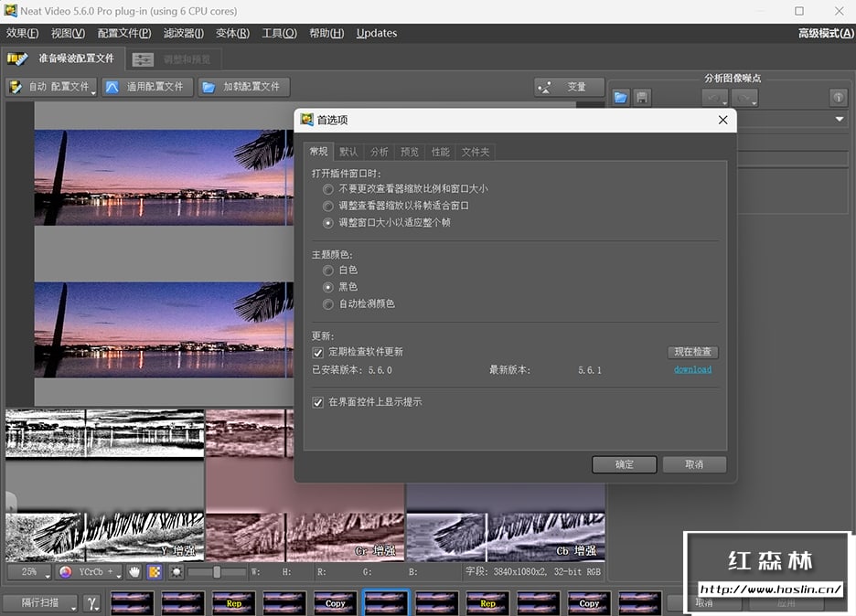
Task: Toggle 在界面控件上显示提示 checkbox
Action: 318,402
